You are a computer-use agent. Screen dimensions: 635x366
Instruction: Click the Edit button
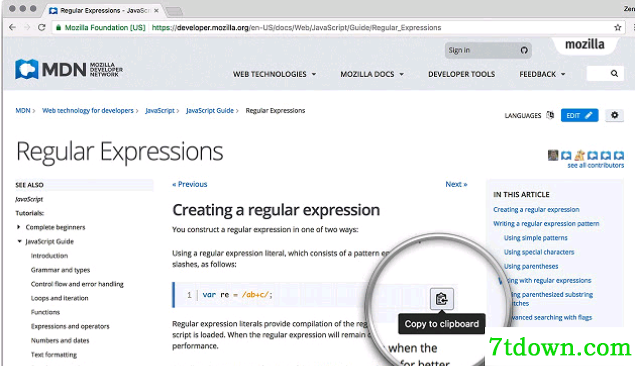coord(579,115)
